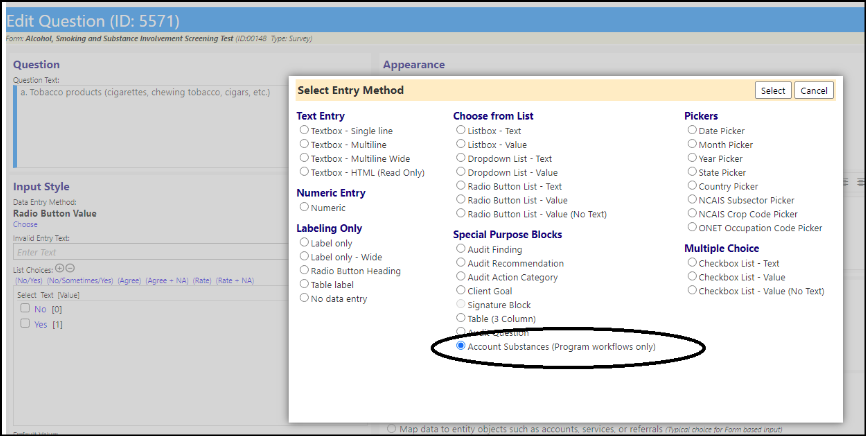Select Listbox - Text radio button

461,130
